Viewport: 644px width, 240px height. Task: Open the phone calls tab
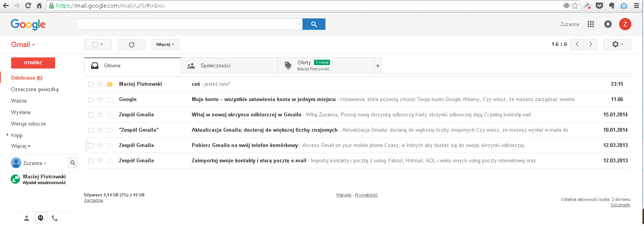tap(55, 218)
